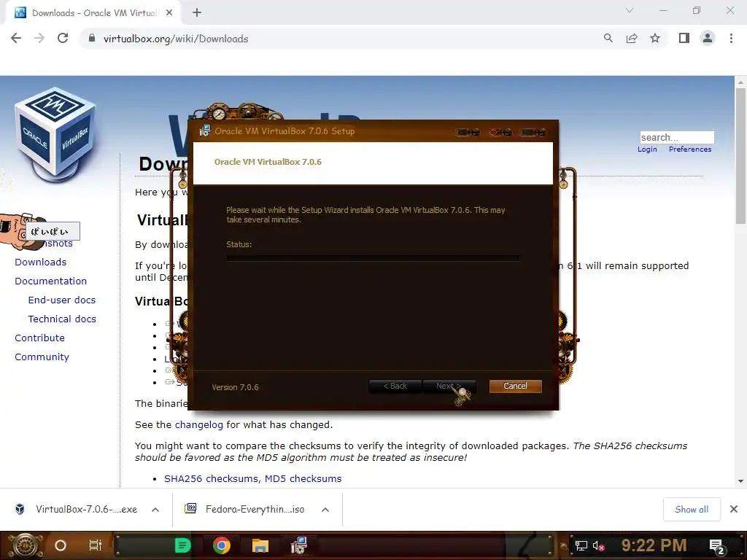
Task: Open Chrome profile avatar menu
Action: tap(708, 39)
